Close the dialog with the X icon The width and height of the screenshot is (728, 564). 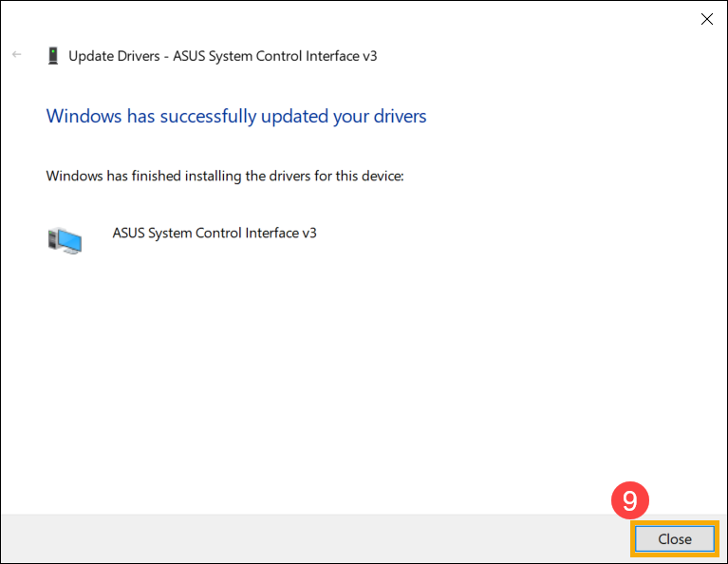pyautogui.click(x=706, y=19)
